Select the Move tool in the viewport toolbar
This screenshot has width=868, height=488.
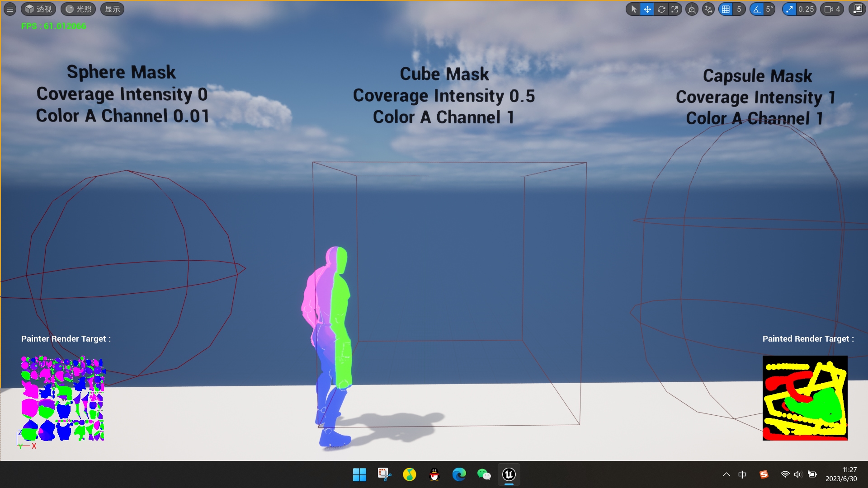[647, 9]
